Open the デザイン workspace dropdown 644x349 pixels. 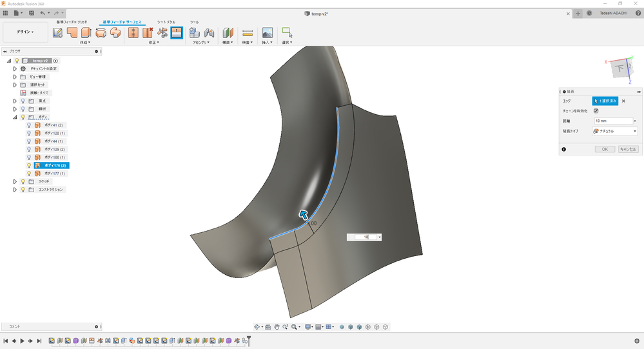26,32
